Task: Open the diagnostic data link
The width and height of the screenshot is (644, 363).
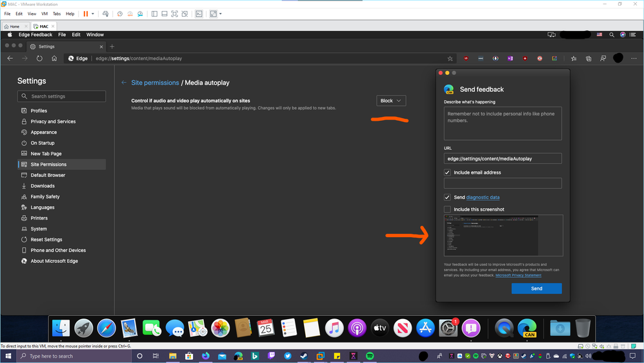Action: click(483, 198)
